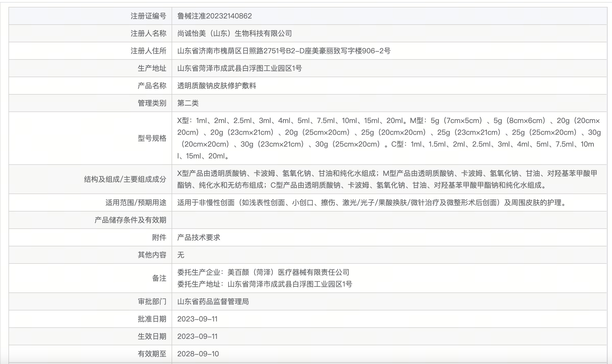
Task: Click the X型 model specification text
Action: [x=389, y=138]
